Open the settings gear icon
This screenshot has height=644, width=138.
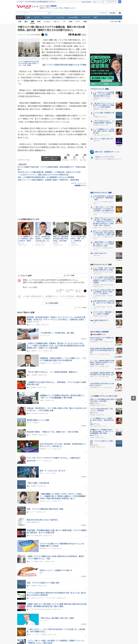pos(120,13)
